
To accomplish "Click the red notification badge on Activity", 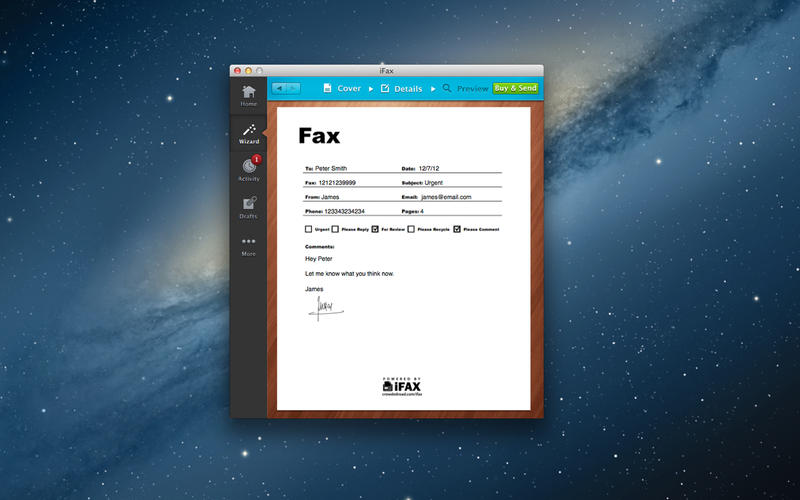I will point(257,159).
